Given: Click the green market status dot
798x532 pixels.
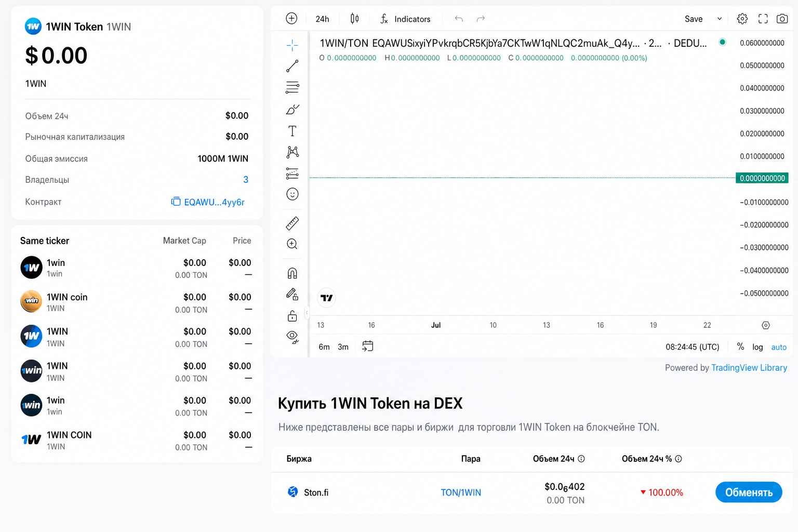Looking at the screenshot, I should pyautogui.click(x=722, y=42).
